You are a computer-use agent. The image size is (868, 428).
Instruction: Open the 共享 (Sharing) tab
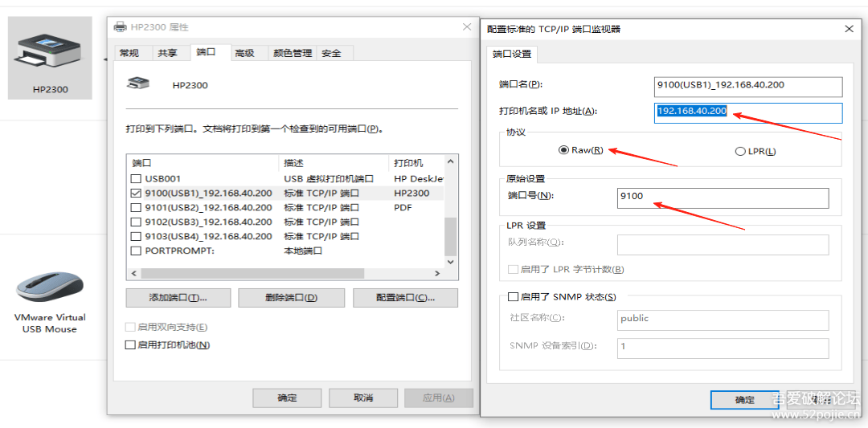pos(167,53)
